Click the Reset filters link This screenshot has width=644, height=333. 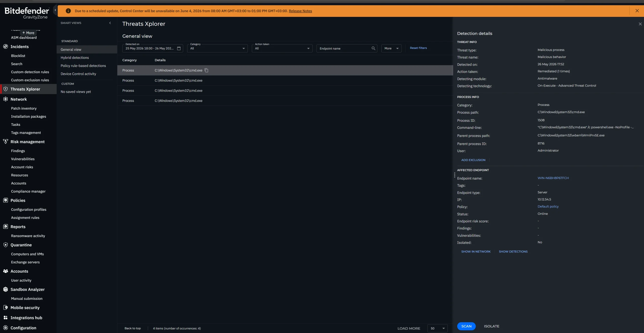pos(418,48)
